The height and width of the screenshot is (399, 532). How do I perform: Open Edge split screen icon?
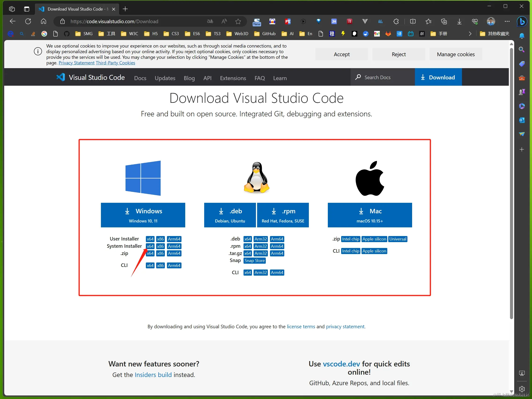point(413,21)
